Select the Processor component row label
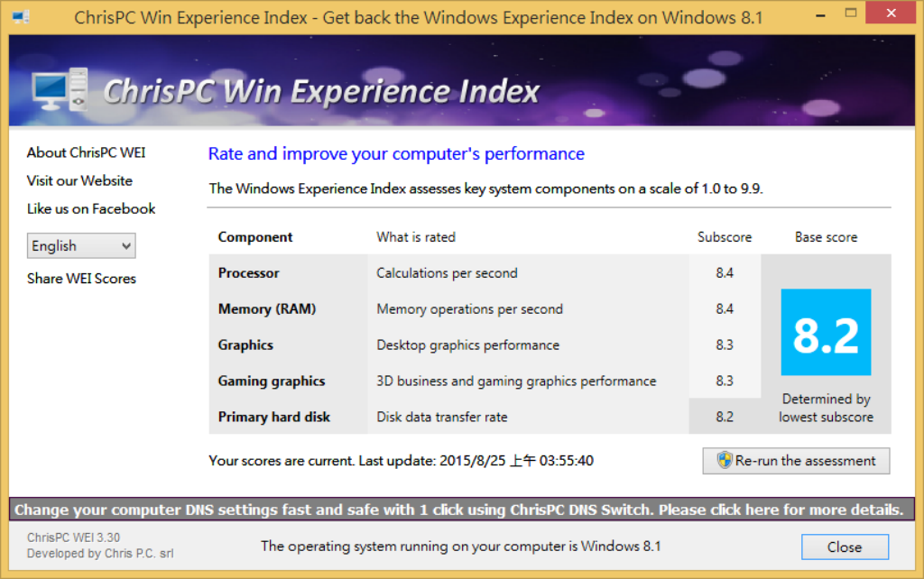924x579 pixels. [249, 272]
